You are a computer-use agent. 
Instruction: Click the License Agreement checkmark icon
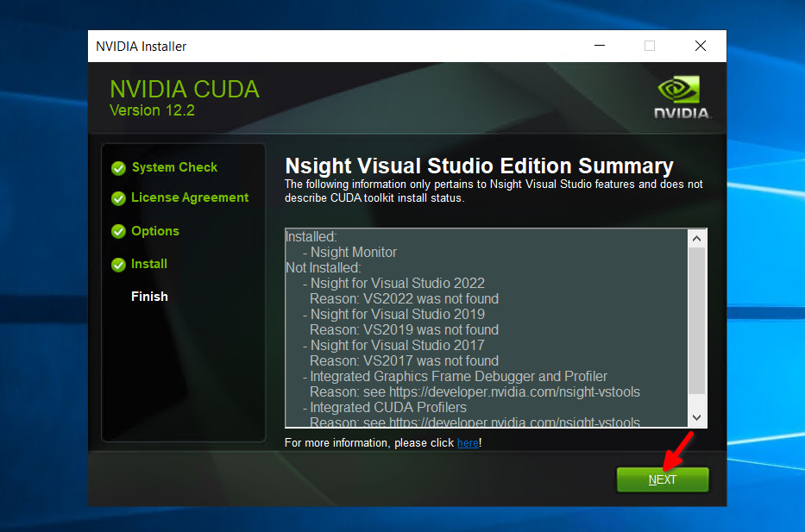click(118, 198)
